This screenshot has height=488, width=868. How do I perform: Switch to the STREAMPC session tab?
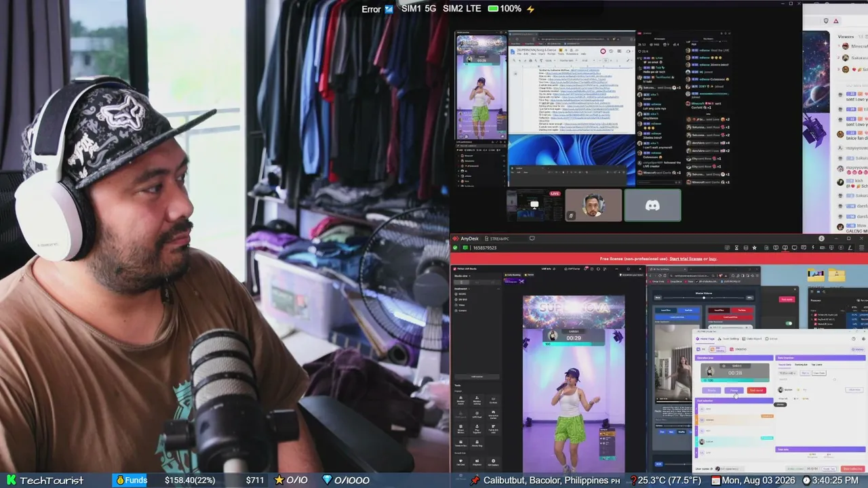click(497, 239)
